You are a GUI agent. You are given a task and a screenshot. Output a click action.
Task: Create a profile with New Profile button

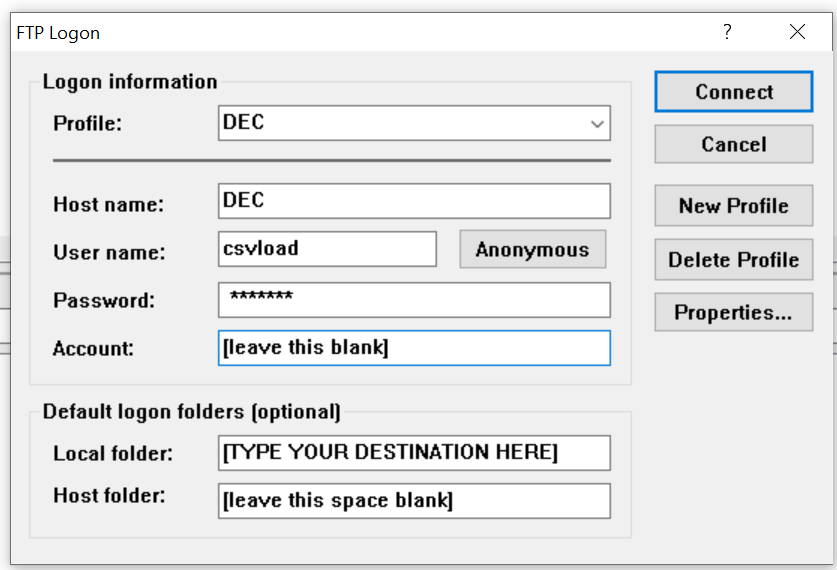(x=733, y=206)
